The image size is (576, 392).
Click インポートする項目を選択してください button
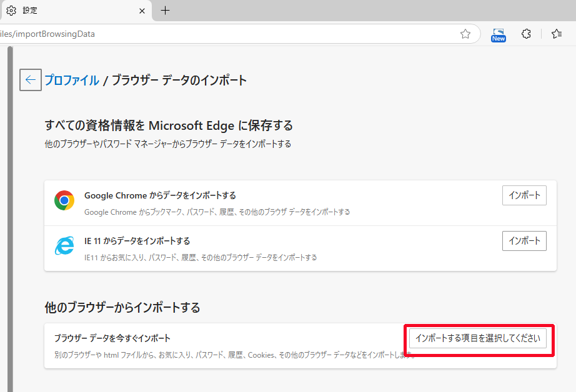(x=478, y=338)
